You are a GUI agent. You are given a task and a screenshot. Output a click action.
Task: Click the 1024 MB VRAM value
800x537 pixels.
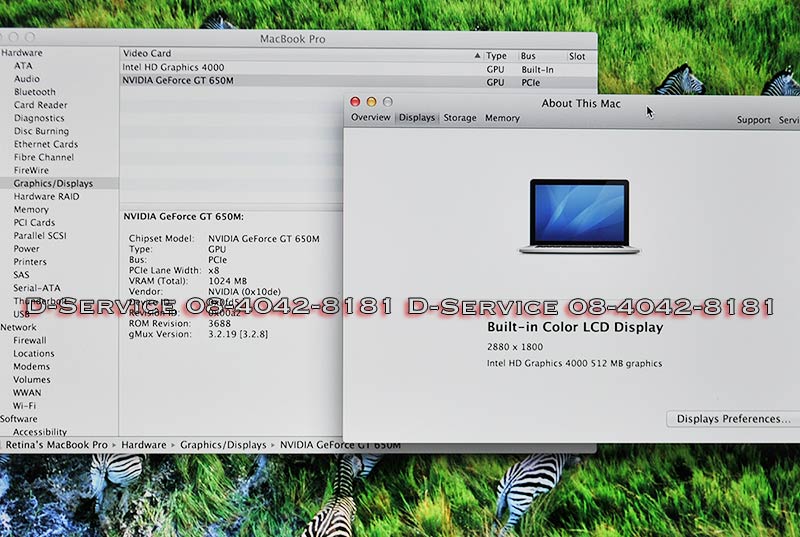point(228,281)
